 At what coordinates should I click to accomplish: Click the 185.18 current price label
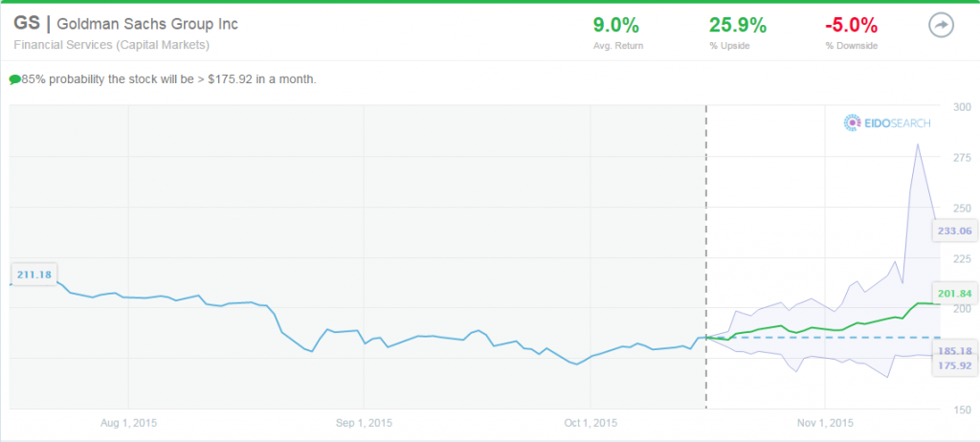pyautogui.click(x=954, y=351)
